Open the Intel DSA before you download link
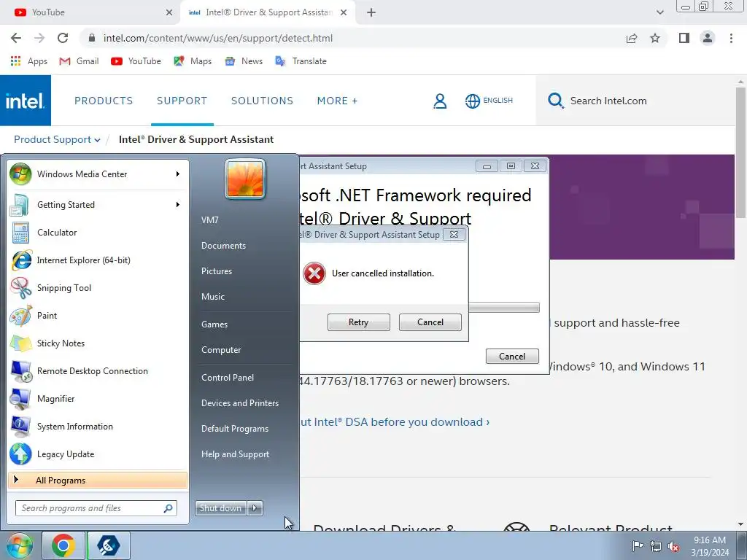The width and height of the screenshot is (747, 560). coord(395,422)
